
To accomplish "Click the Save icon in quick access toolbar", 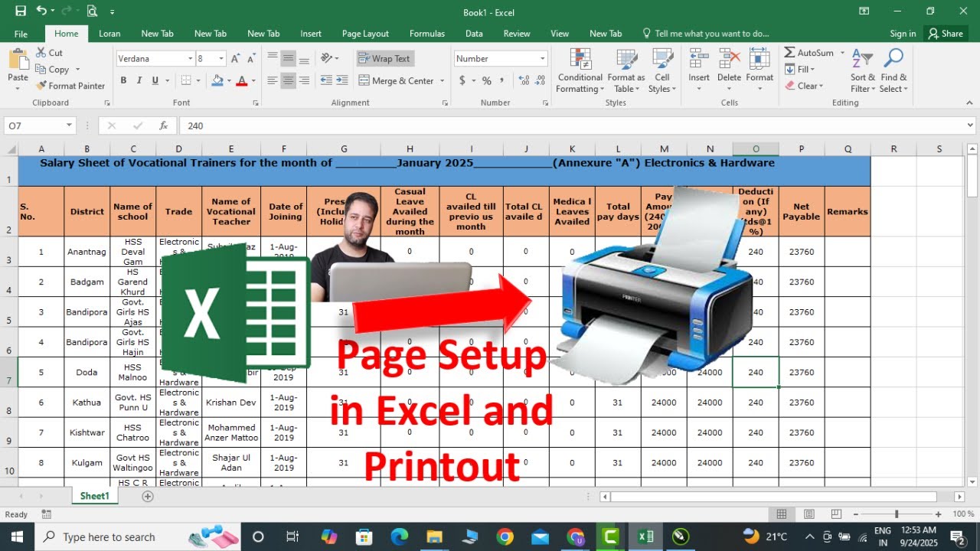I will (21, 11).
